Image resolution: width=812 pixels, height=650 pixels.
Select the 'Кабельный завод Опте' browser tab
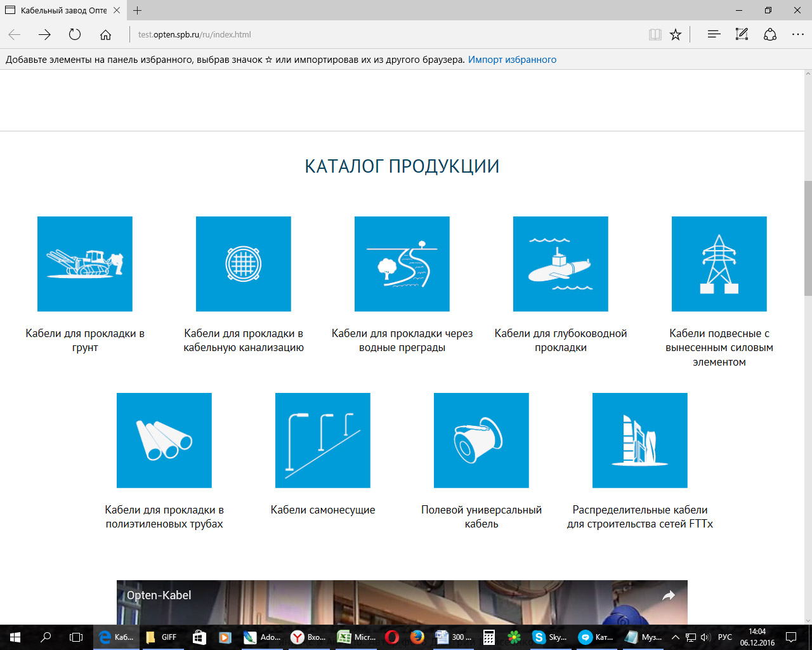tap(63, 10)
